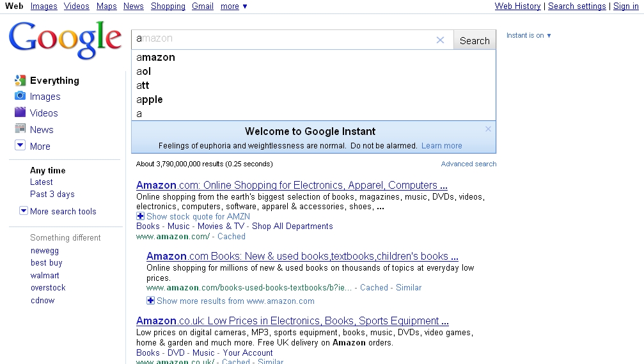Open the 'Instant is on' dropdown
The width and height of the screenshot is (644, 364).
click(529, 35)
